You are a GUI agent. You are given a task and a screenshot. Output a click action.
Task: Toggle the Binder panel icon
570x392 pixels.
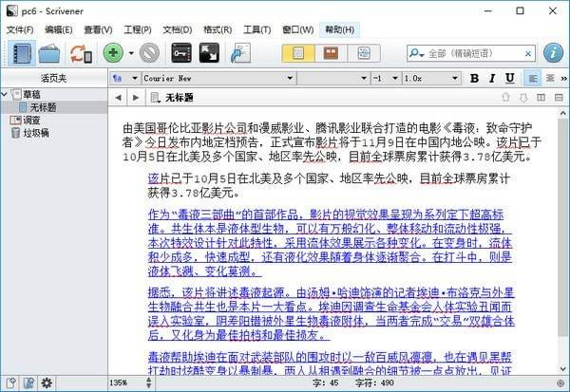pyautogui.click(x=19, y=54)
